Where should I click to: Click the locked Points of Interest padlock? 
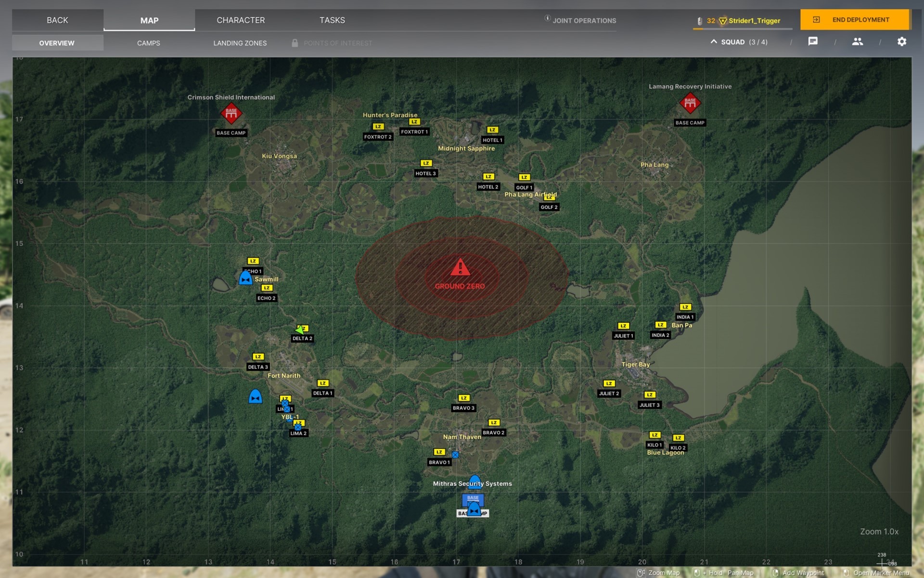coord(295,43)
